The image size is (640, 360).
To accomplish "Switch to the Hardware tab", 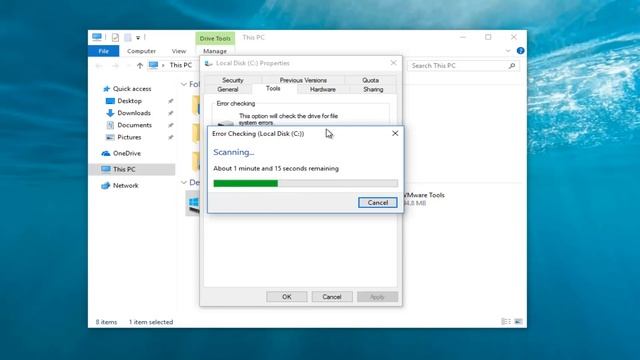I will [322, 89].
